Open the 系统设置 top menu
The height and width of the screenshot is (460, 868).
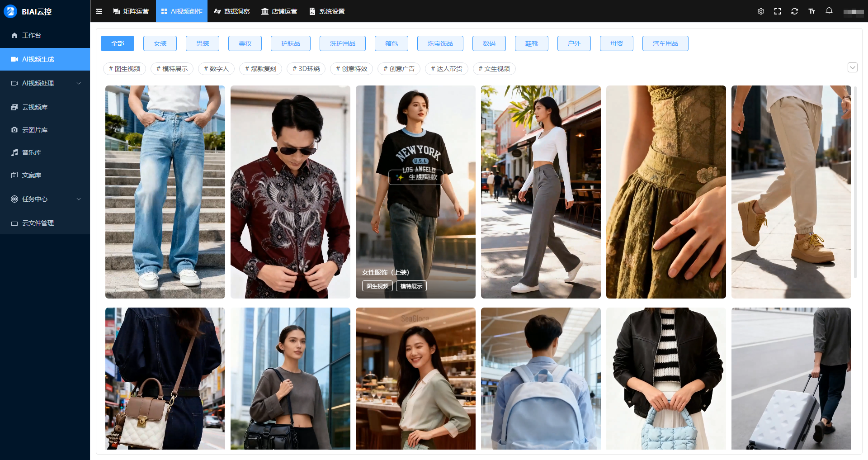click(327, 11)
